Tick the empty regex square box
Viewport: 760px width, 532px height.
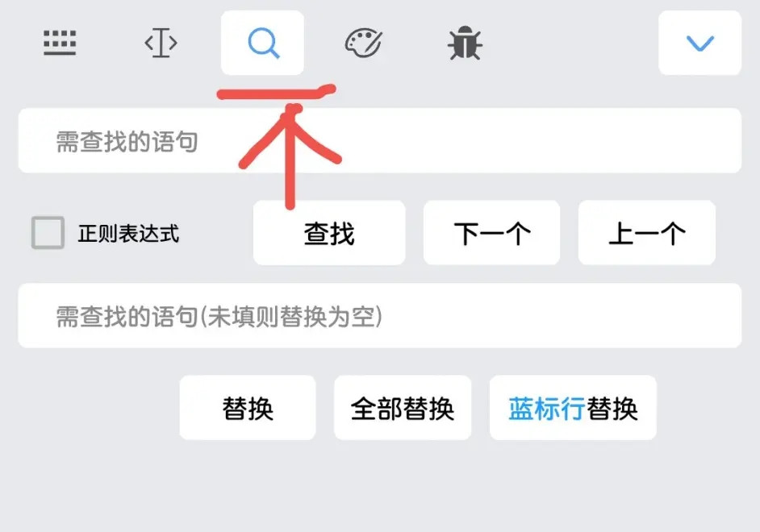48,233
